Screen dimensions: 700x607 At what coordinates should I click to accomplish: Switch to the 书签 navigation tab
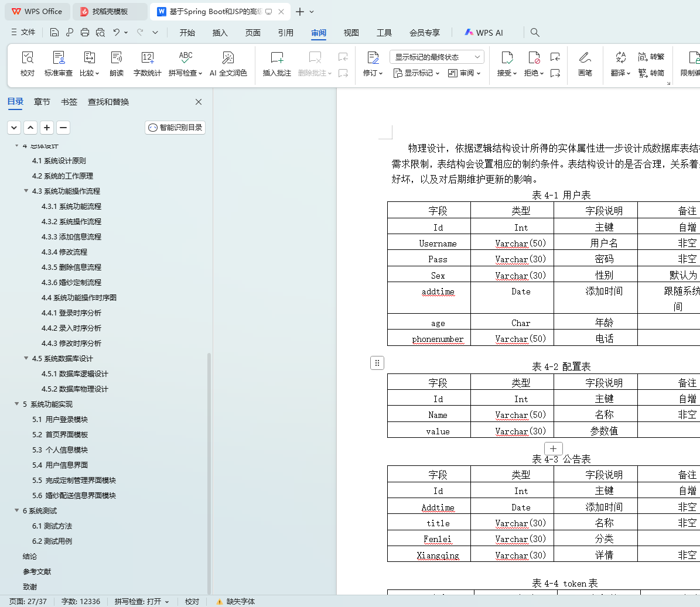(69, 102)
